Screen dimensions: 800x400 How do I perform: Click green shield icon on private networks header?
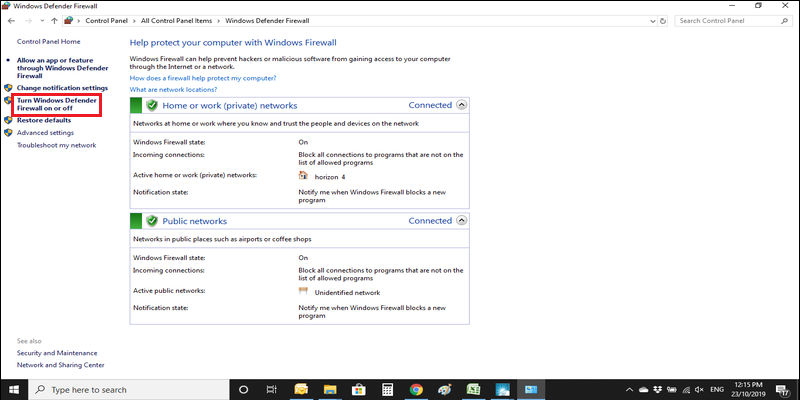152,106
